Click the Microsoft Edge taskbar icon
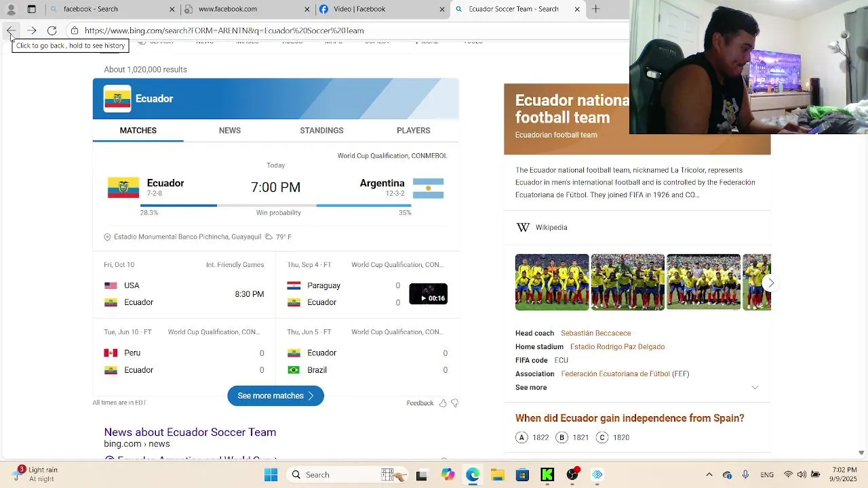This screenshot has width=868, height=488. [473, 474]
